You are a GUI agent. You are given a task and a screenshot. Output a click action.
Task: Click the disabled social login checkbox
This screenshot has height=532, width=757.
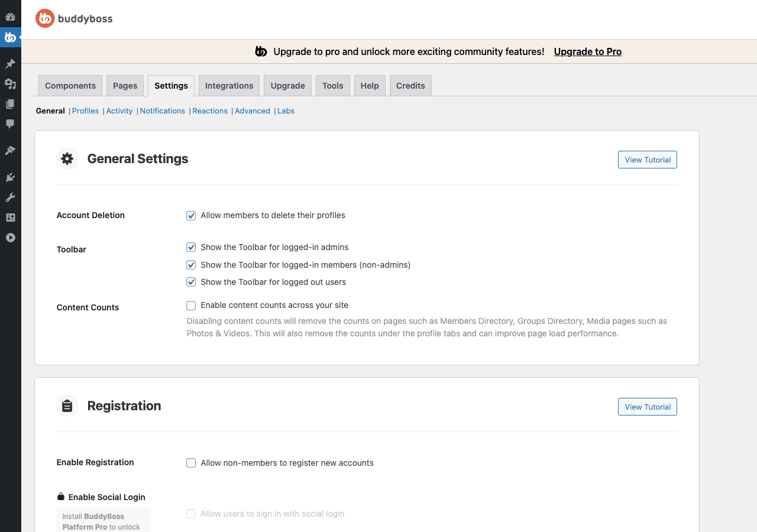coord(191,514)
